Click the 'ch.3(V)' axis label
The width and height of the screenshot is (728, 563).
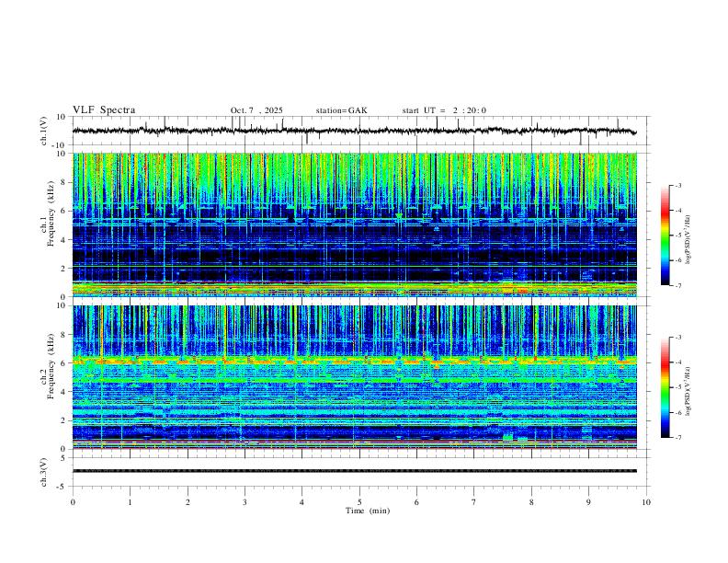click(x=44, y=472)
